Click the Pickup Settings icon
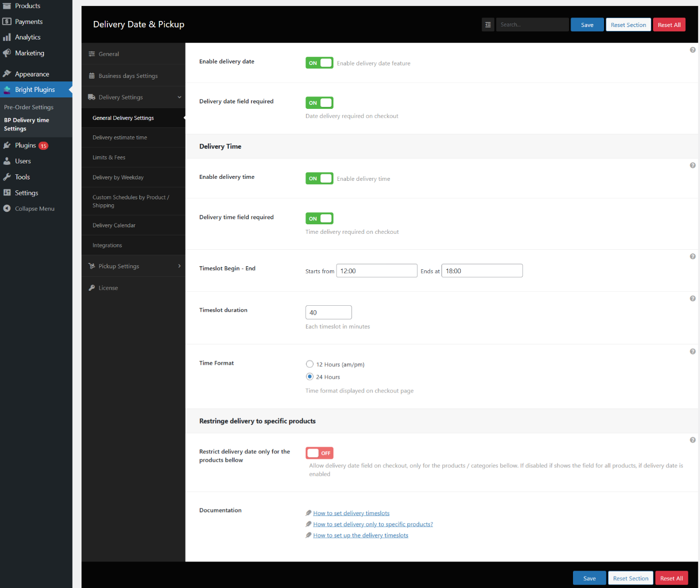This screenshot has height=588, width=700. 91,266
